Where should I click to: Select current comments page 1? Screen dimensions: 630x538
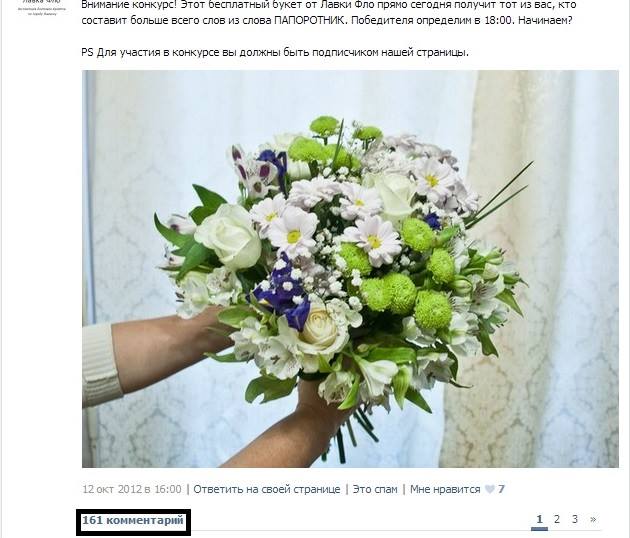(540, 520)
